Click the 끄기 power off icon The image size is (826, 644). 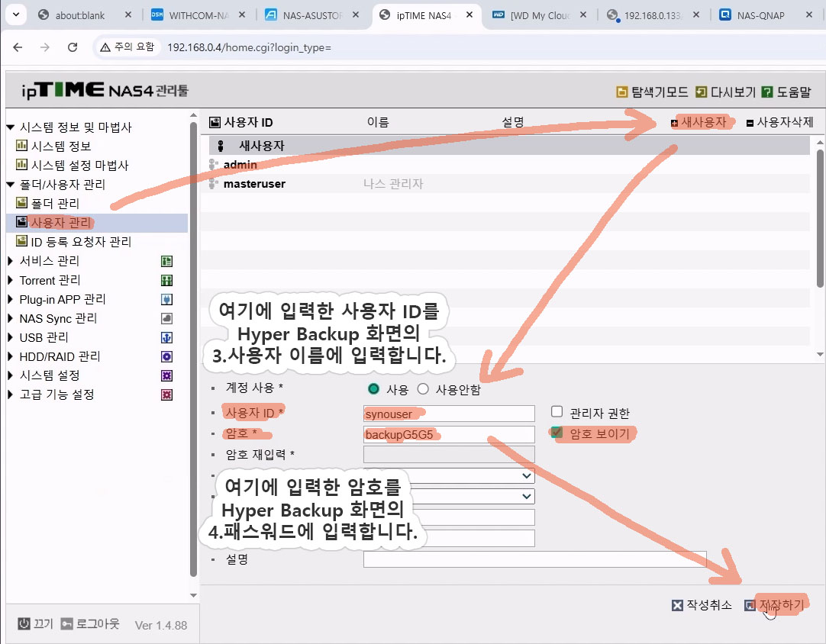click(24, 623)
